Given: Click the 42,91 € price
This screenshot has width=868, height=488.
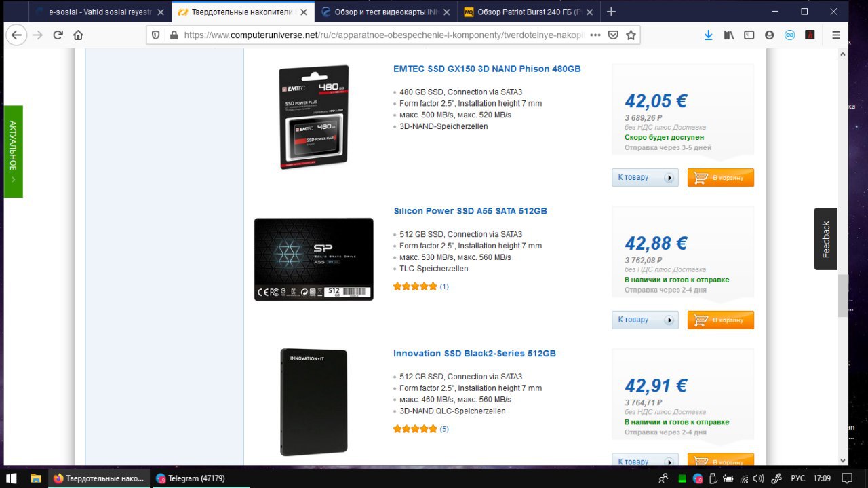Looking at the screenshot, I should pos(656,386).
